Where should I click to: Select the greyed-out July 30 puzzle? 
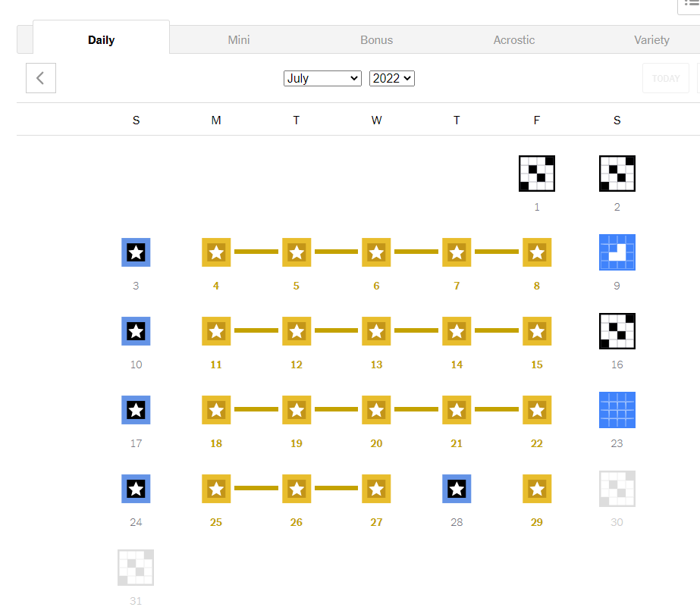(x=617, y=489)
